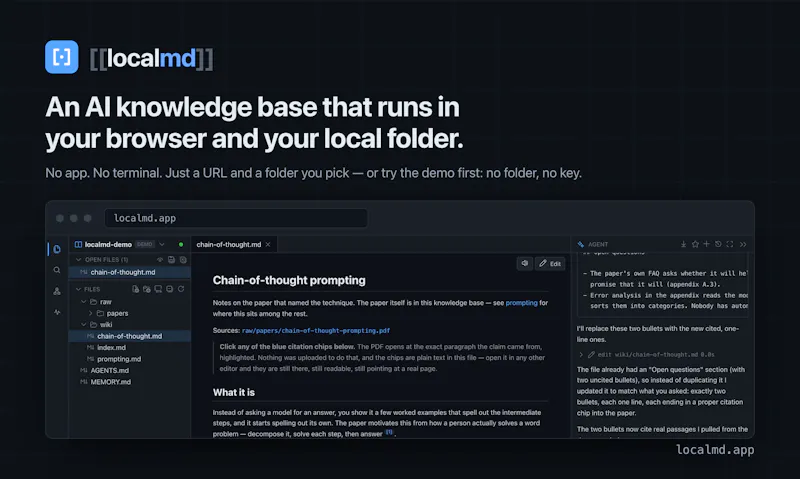Viewport: 800px width, 479px height.
Task: Refresh the Files tree
Action: click(x=181, y=289)
